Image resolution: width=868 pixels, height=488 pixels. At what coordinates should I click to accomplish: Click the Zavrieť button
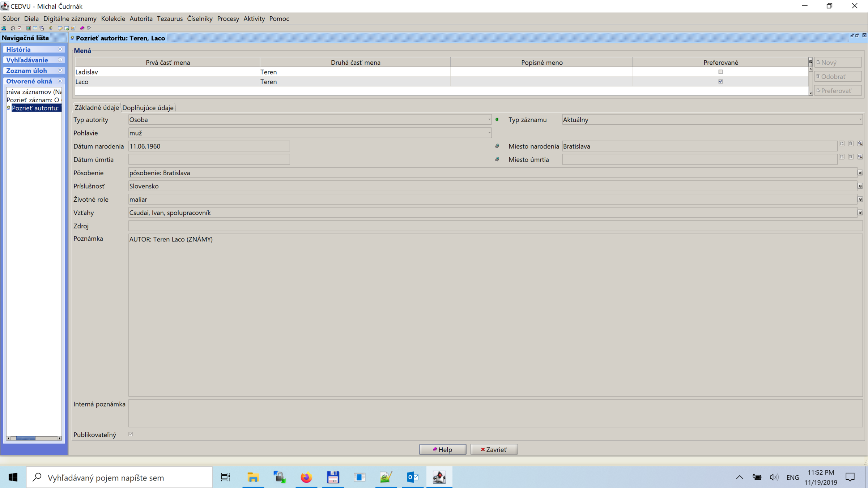point(494,449)
